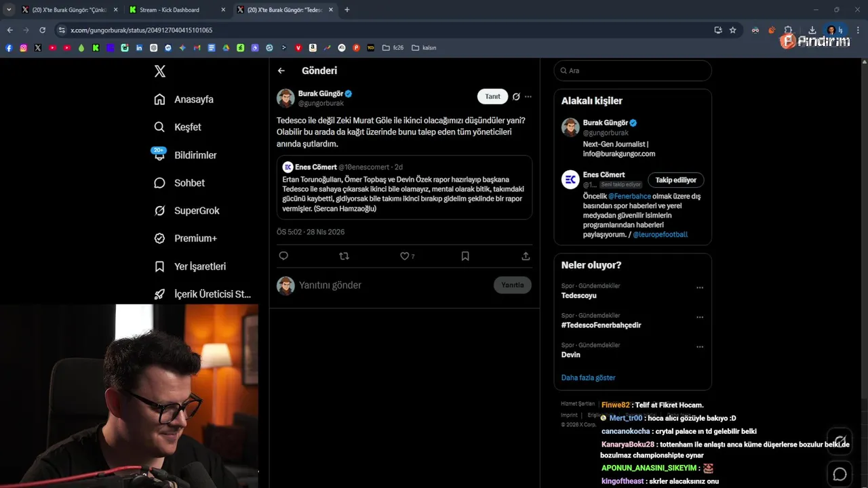Click the site information icon in address bar

click(x=62, y=30)
